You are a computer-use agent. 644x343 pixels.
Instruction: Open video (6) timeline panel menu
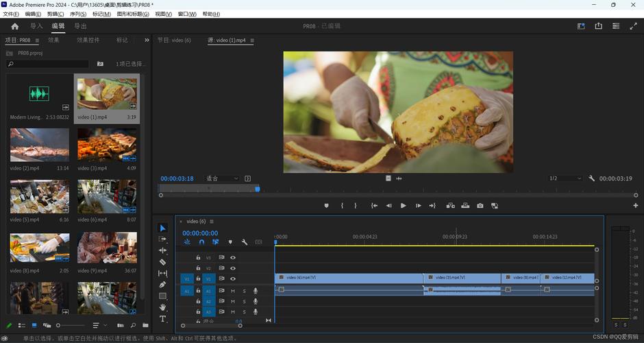pos(212,222)
